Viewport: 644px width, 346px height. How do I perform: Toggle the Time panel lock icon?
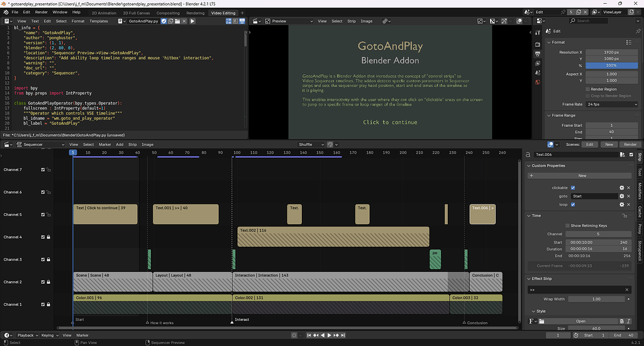click(x=625, y=216)
